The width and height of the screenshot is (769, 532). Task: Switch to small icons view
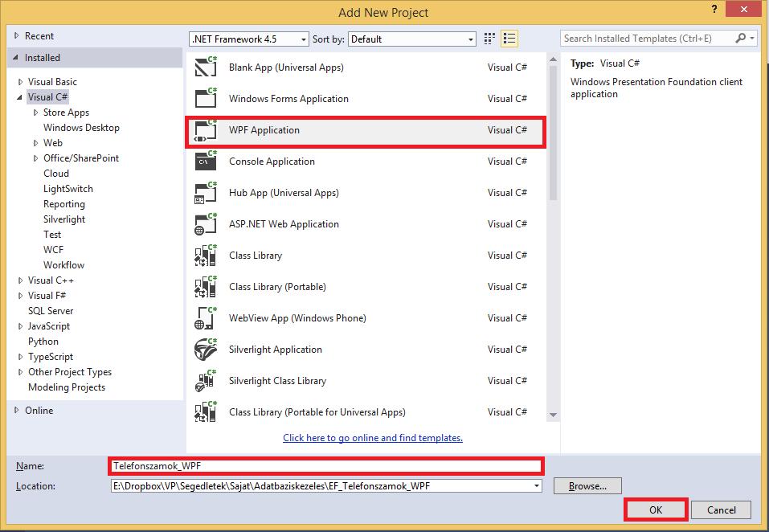(489, 39)
